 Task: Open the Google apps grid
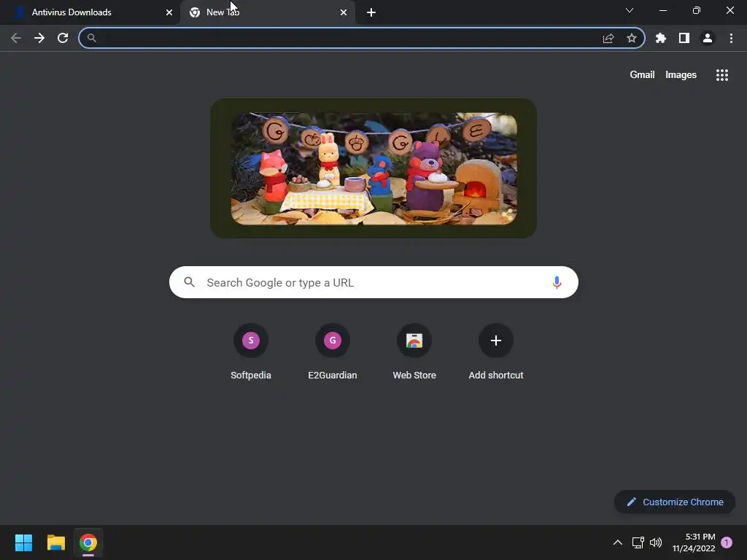point(722,75)
